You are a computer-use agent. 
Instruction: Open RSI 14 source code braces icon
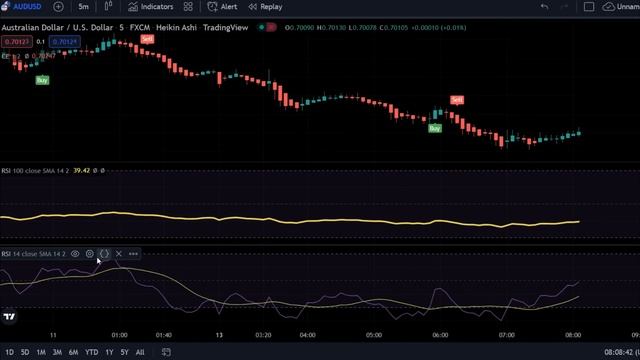click(104, 254)
